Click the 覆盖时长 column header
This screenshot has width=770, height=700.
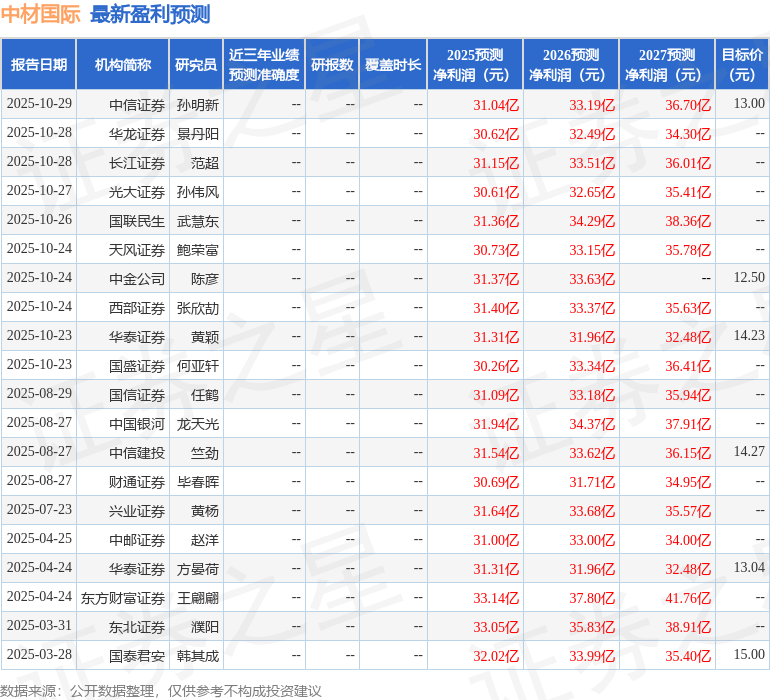point(392,65)
